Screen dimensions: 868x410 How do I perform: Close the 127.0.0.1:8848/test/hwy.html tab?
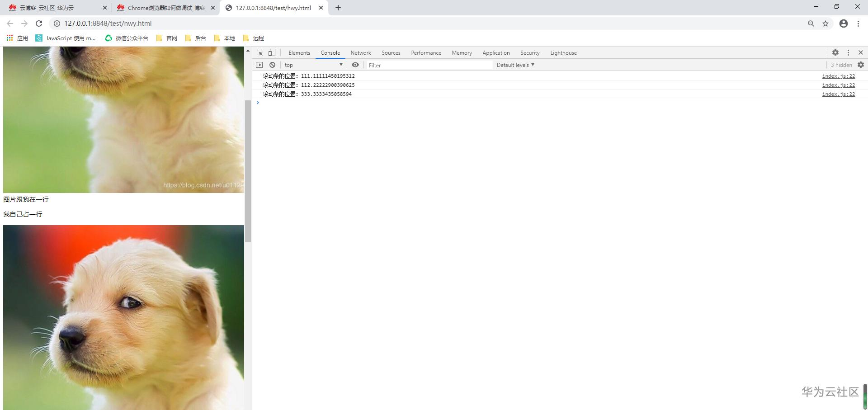321,8
